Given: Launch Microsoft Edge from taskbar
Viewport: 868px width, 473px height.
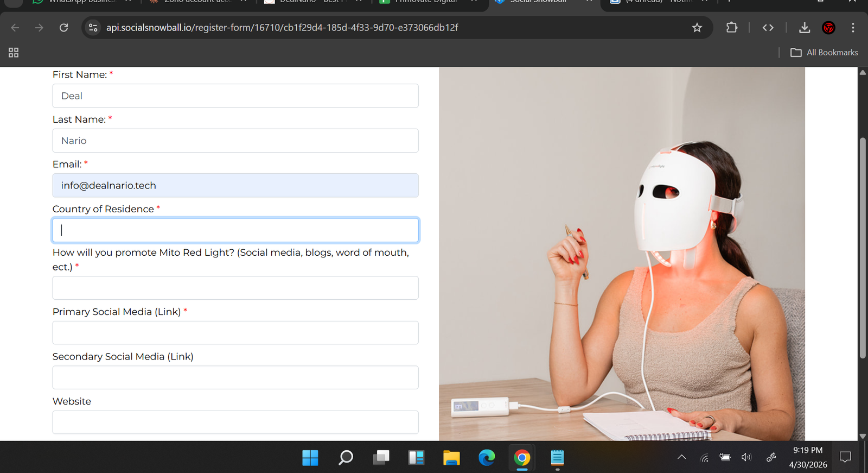Looking at the screenshot, I should coord(487,458).
